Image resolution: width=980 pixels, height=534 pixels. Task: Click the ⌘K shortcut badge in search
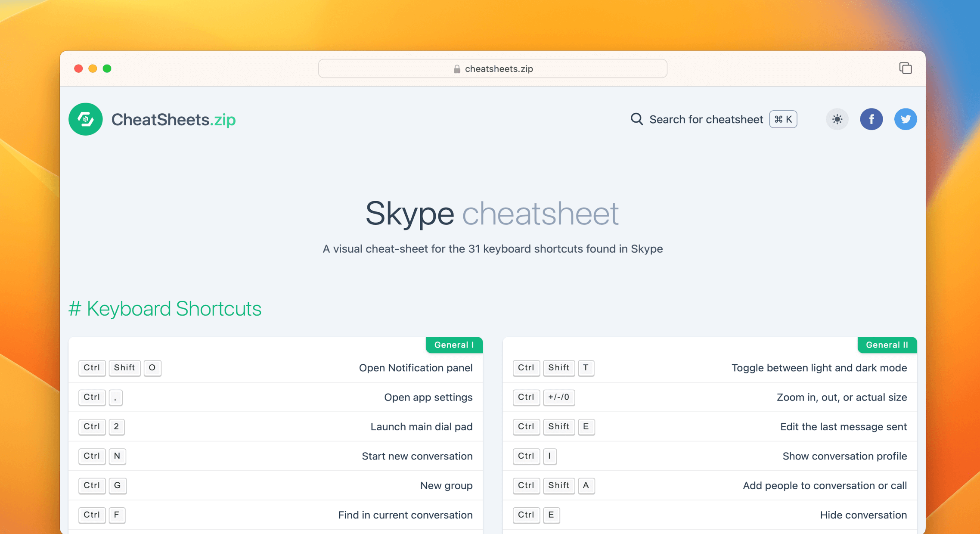[783, 119]
